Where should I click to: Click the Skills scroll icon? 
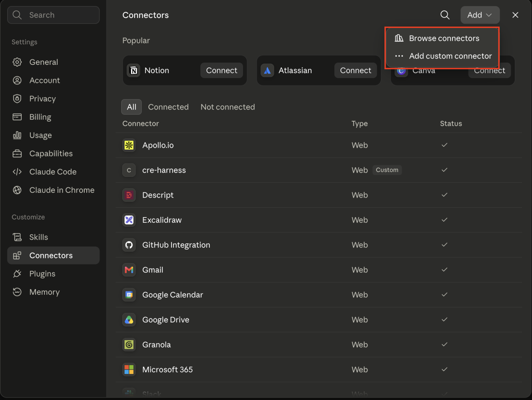17,237
